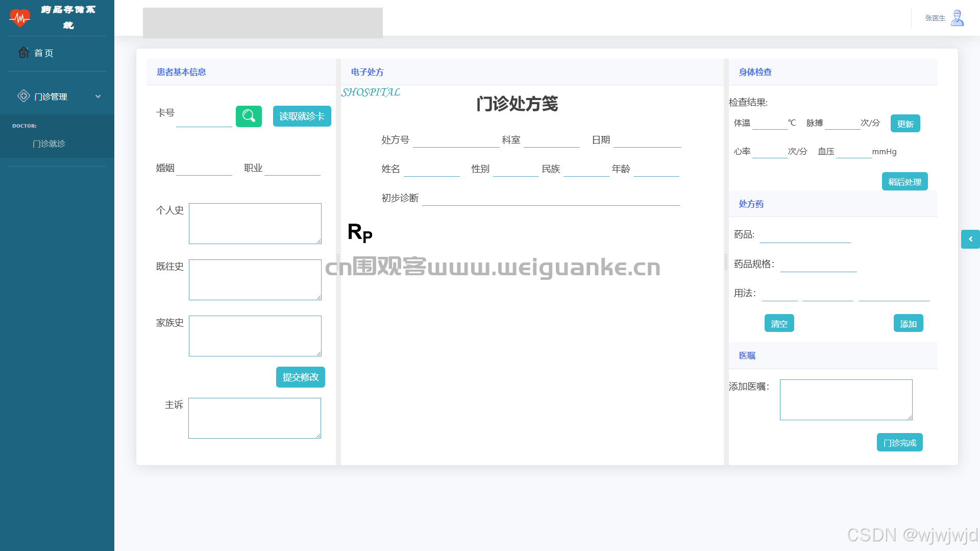Focus the second 用法 input field
980x551 pixels.
click(828, 294)
